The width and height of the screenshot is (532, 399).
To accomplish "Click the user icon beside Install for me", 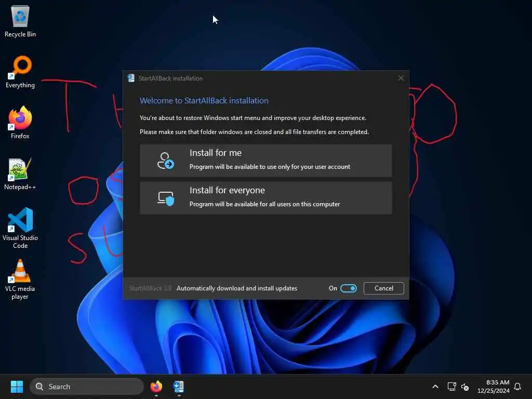I will click(x=165, y=161).
